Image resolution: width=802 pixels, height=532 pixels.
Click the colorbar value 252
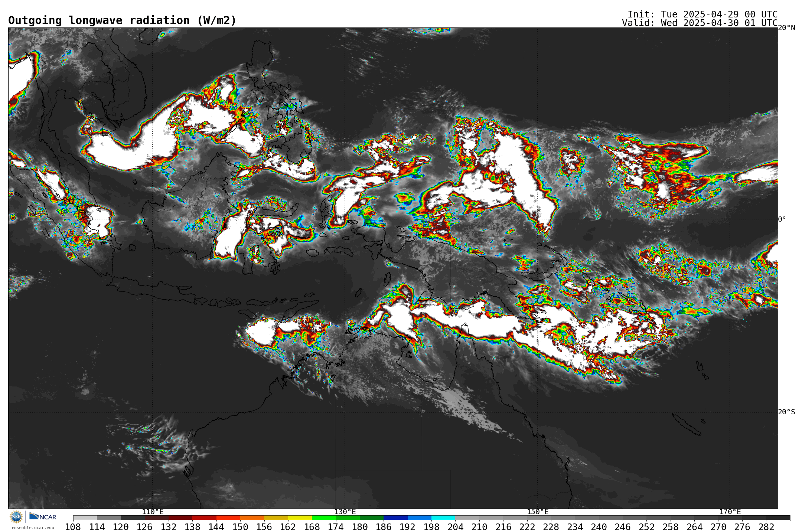point(646,527)
